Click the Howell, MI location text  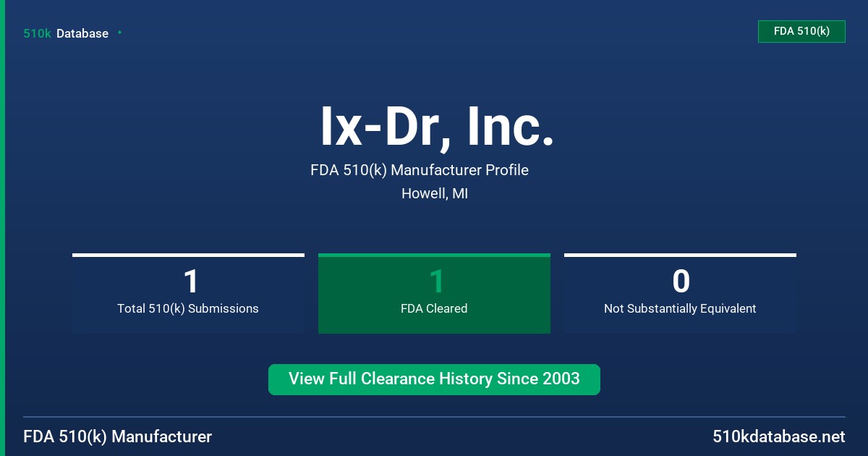click(x=435, y=194)
